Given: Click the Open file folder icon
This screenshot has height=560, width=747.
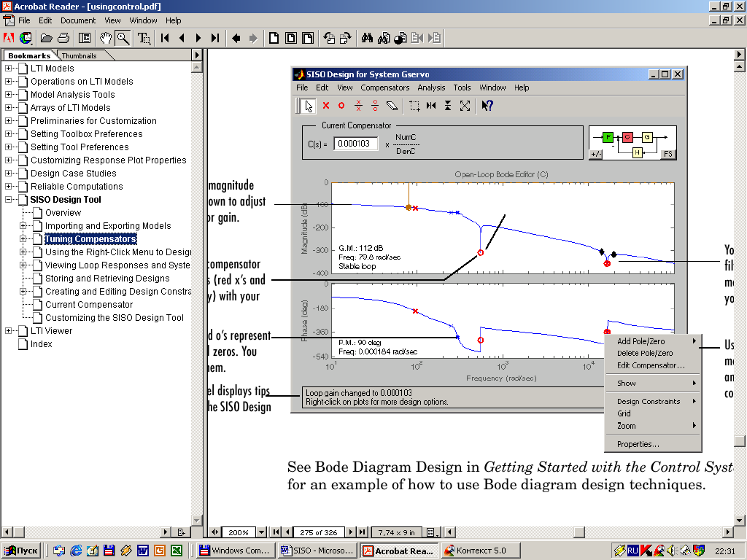Looking at the screenshot, I should [46, 38].
